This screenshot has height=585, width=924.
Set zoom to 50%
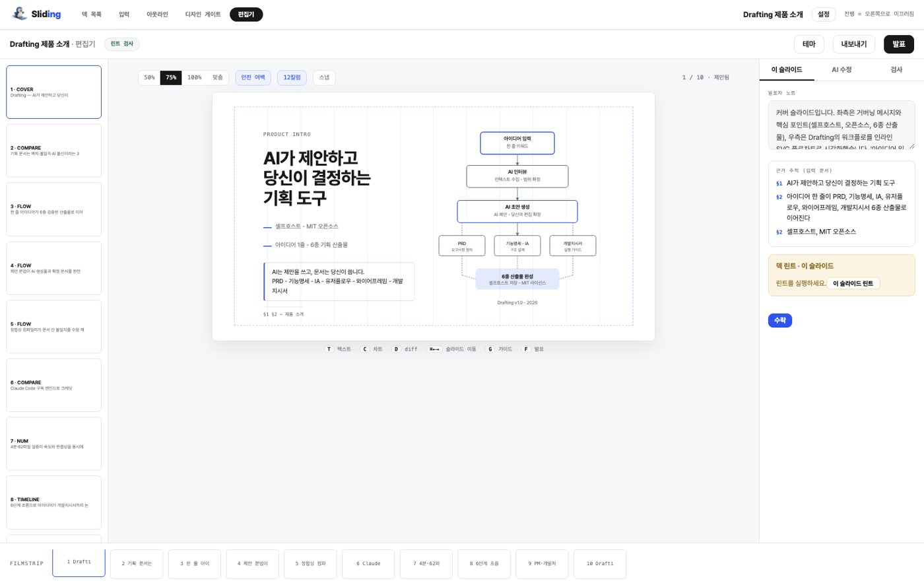(149, 78)
